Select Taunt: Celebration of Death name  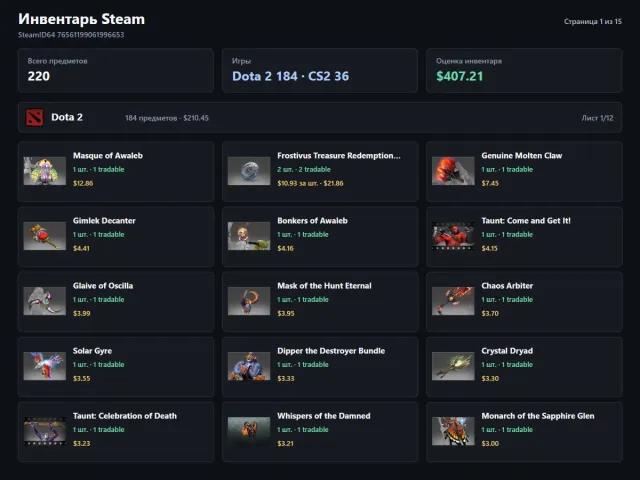pyautogui.click(x=125, y=416)
